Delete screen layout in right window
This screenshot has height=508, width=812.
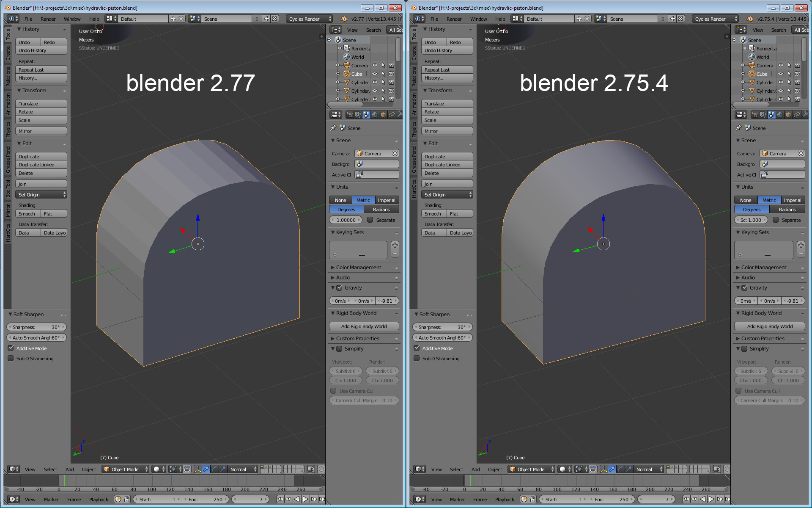point(587,19)
